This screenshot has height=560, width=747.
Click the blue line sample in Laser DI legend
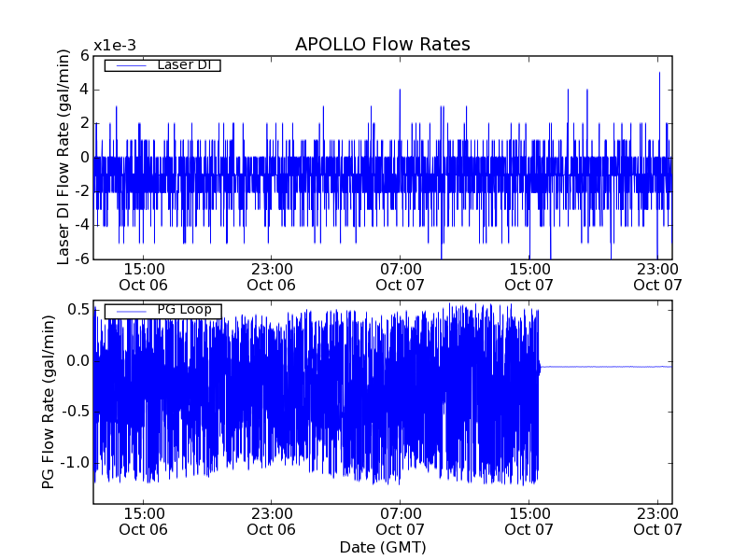tap(130, 65)
